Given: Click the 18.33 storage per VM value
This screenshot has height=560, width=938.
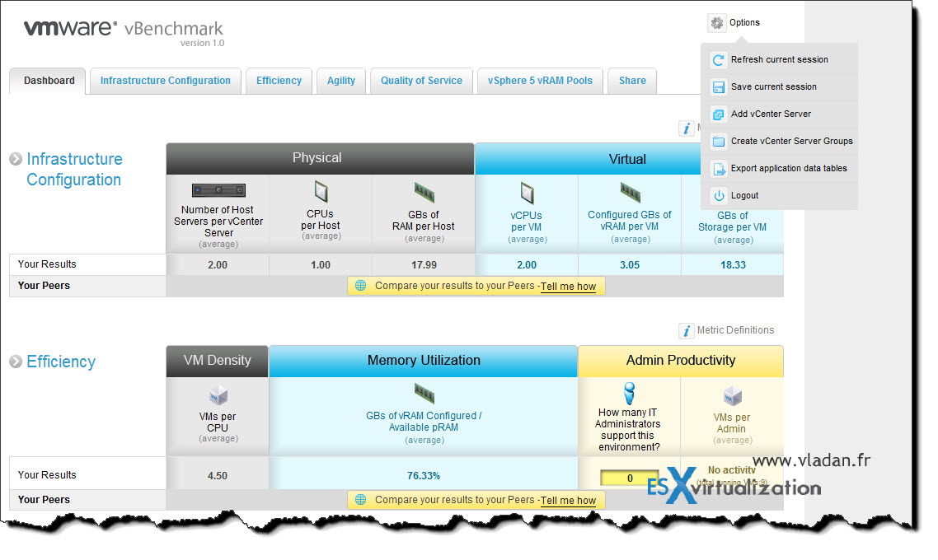Looking at the screenshot, I should point(733,264).
